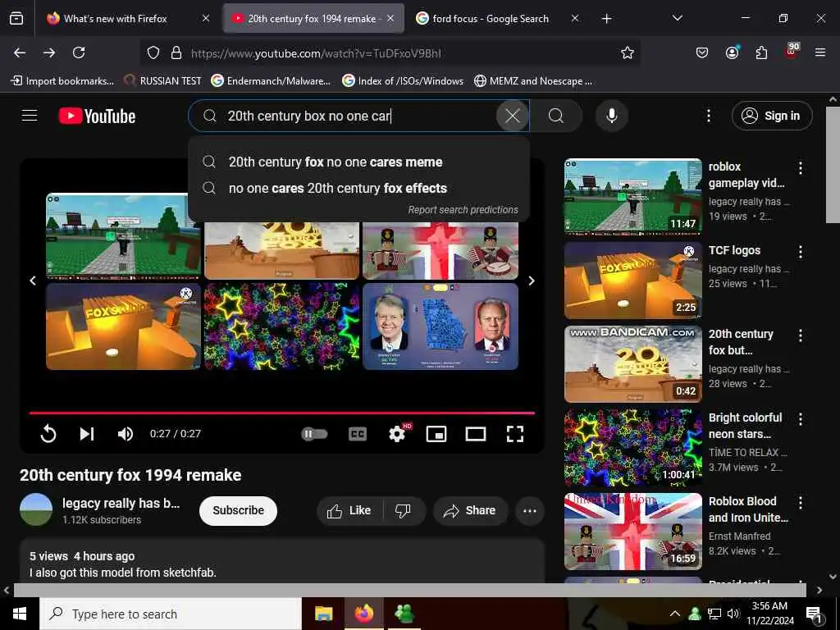840x630 pixels.
Task: Show next end-screen suggestions arrow
Action: click(x=532, y=281)
